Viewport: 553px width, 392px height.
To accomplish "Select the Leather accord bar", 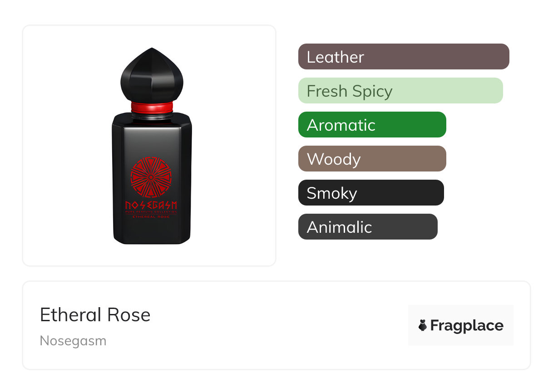I will (404, 57).
